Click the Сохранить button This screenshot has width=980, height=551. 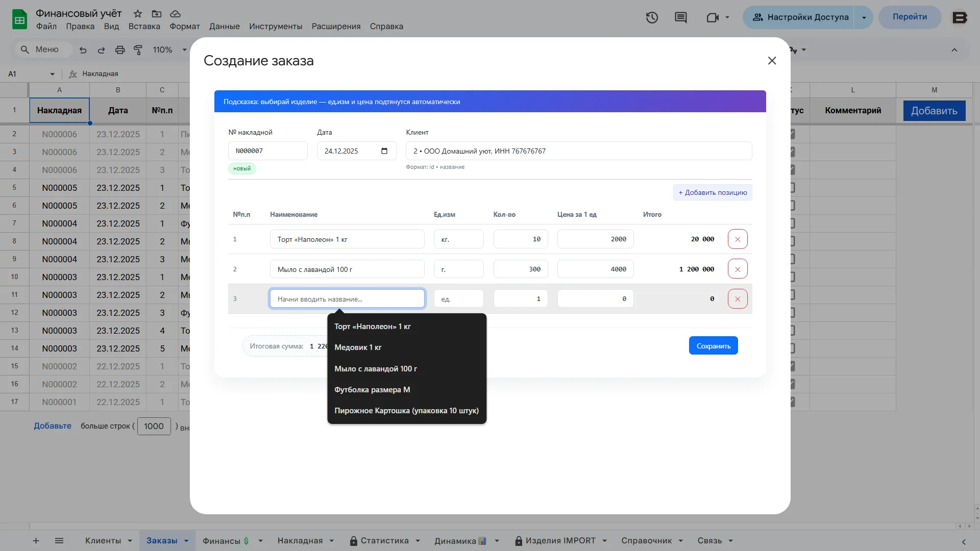tap(714, 346)
